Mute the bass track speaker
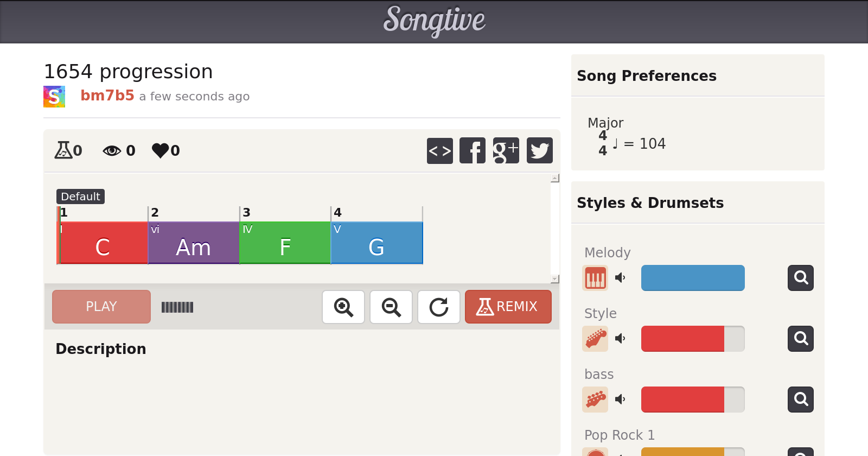The image size is (868, 456). (620, 400)
